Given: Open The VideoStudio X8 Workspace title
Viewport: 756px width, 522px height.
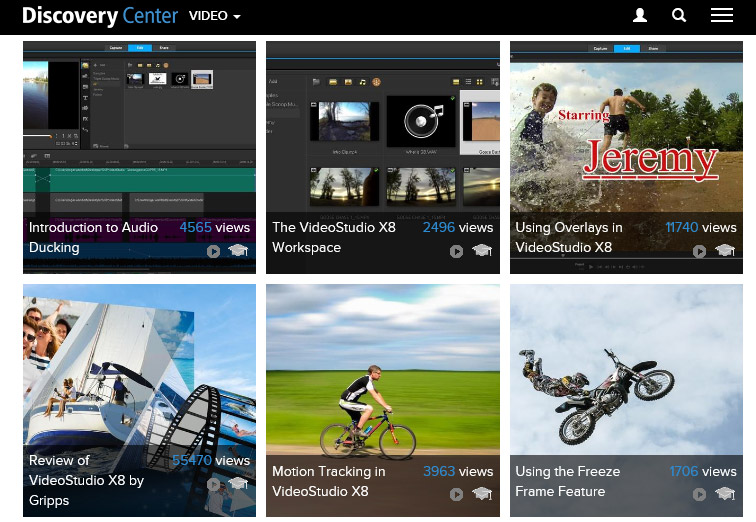Looking at the screenshot, I should click(334, 237).
